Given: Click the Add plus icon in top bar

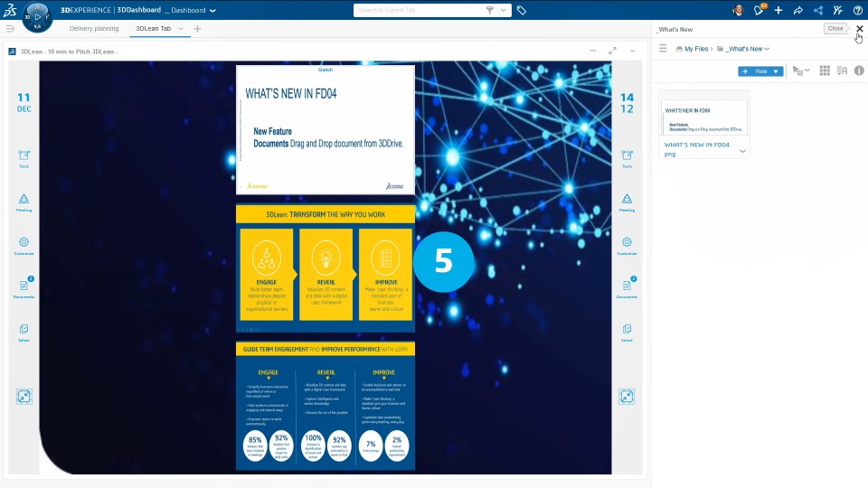Looking at the screenshot, I should pyautogui.click(x=778, y=10).
